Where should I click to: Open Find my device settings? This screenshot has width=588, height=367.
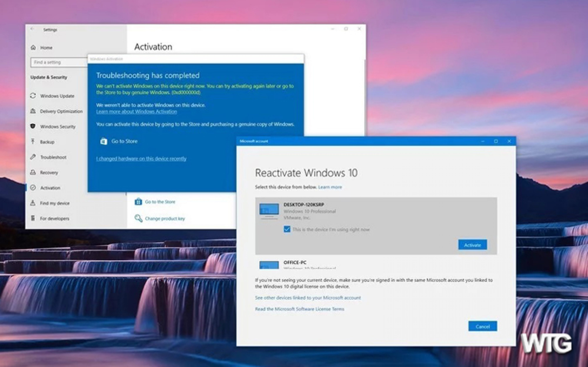(x=55, y=203)
